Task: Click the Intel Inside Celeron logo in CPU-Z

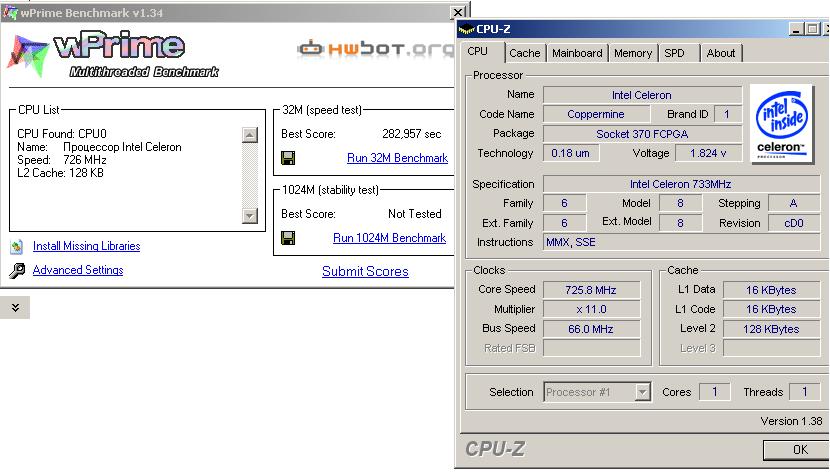Action: (x=782, y=124)
